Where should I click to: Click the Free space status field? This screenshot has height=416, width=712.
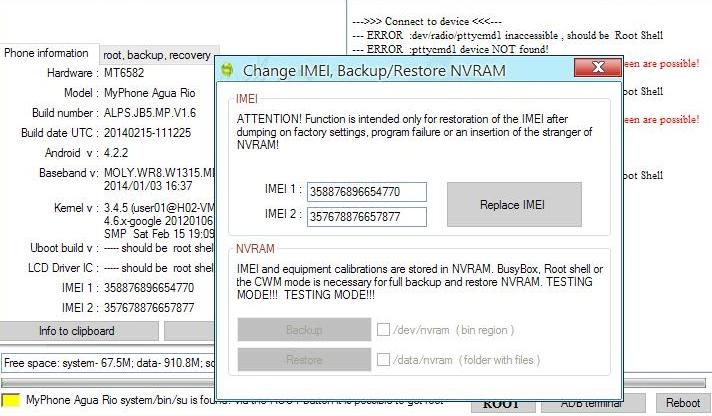click(x=108, y=363)
